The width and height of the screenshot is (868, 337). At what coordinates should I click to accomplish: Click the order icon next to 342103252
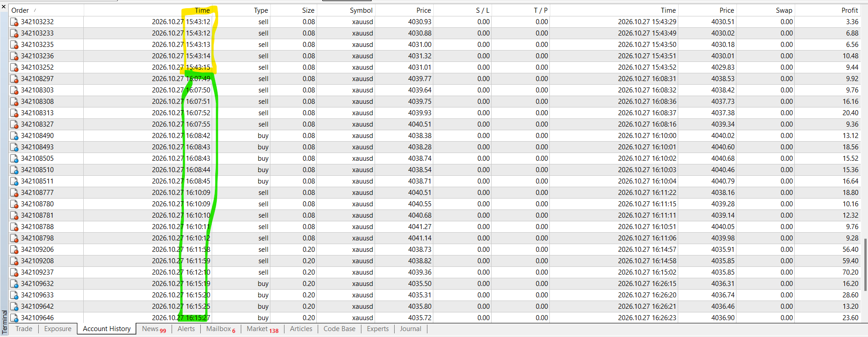click(x=14, y=67)
